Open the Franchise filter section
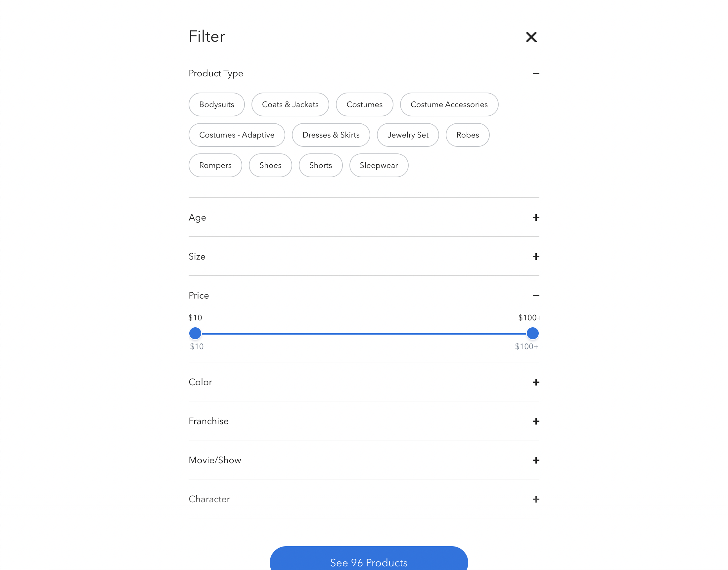This screenshot has height=570, width=728. tap(536, 421)
